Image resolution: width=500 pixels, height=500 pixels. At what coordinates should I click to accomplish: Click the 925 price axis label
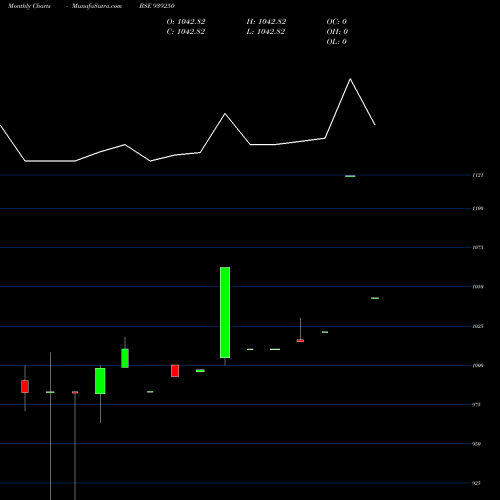pyautogui.click(x=477, y=483)
